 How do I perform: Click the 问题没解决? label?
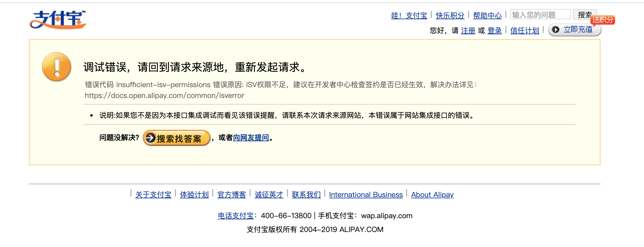(119, 138)
